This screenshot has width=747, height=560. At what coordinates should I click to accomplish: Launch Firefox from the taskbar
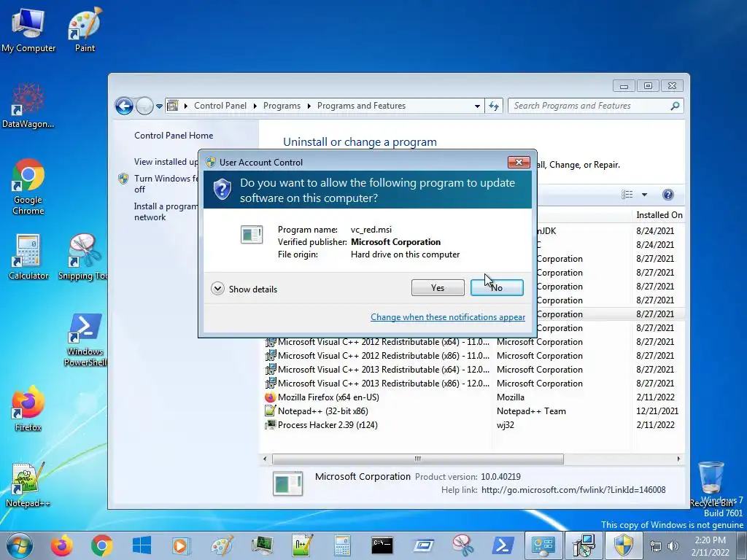tap(61, 545)
